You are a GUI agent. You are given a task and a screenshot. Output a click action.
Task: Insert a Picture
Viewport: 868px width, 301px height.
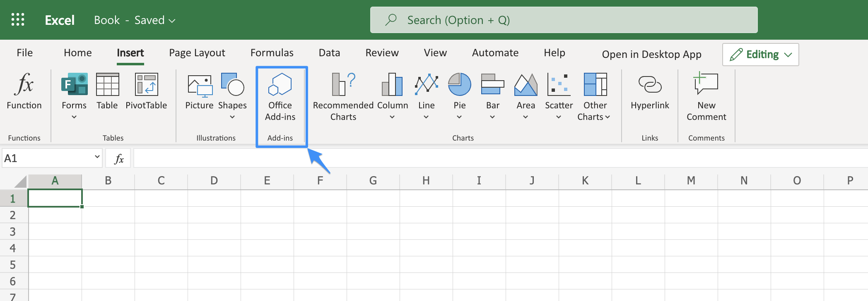click(199, 85)
